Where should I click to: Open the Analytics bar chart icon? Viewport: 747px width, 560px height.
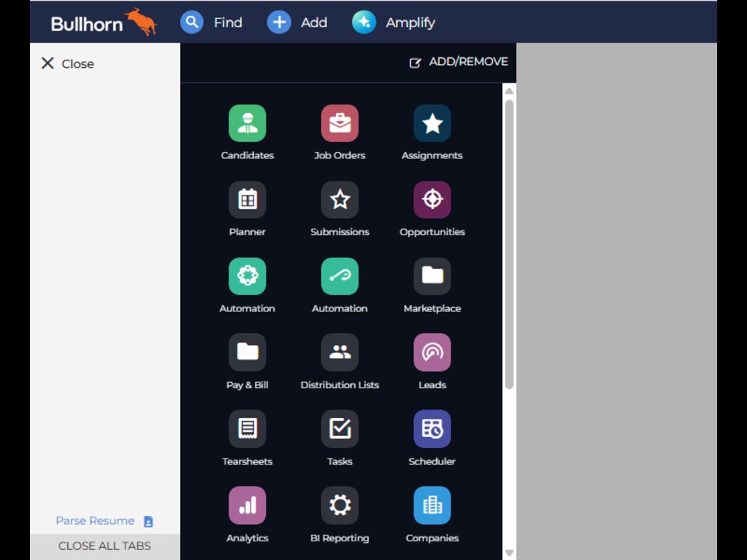pos(247,505)
